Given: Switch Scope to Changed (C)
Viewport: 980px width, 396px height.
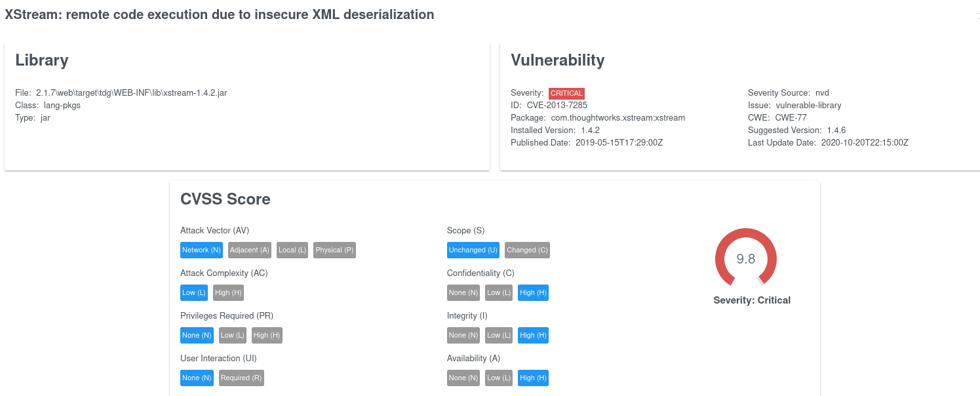Looking at the screenshot, I should pos(527,250).
